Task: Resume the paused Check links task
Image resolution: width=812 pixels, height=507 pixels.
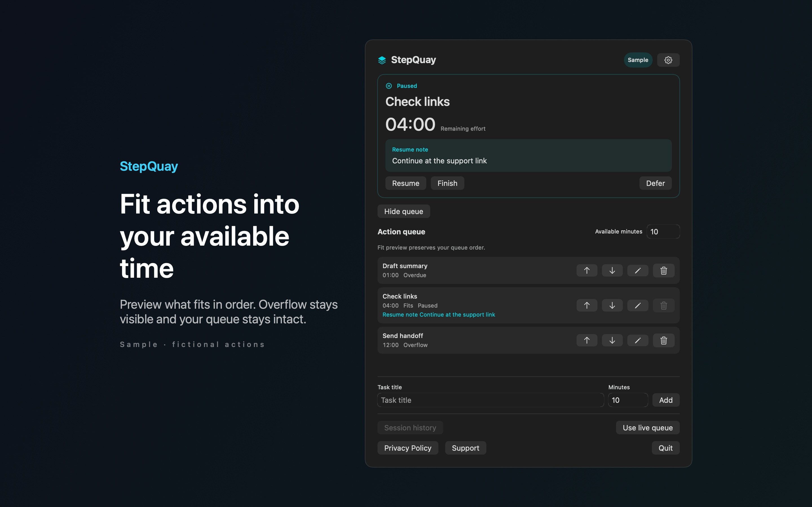Action: pyautogui.click(x=406, y=183)
